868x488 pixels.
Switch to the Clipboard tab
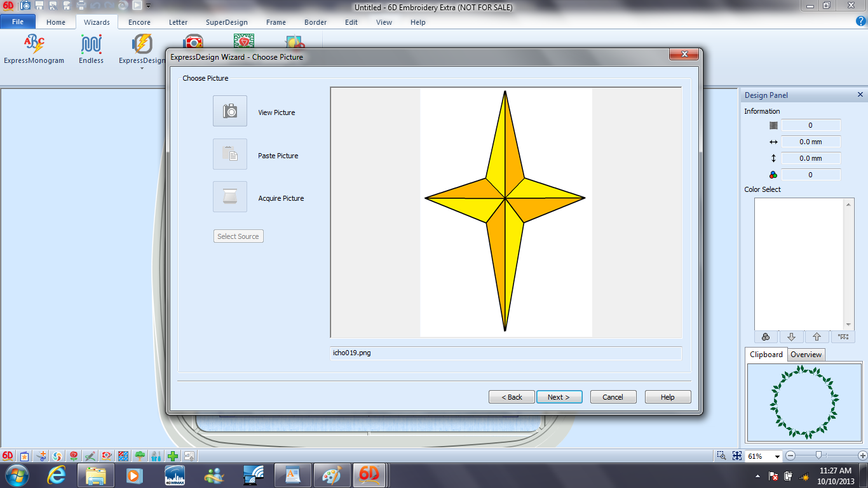766,355
